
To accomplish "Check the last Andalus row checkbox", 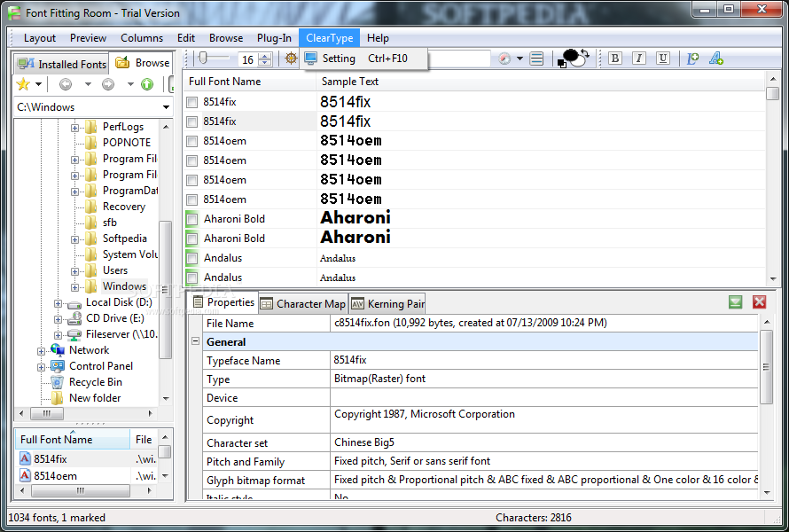I will (191, 278).
